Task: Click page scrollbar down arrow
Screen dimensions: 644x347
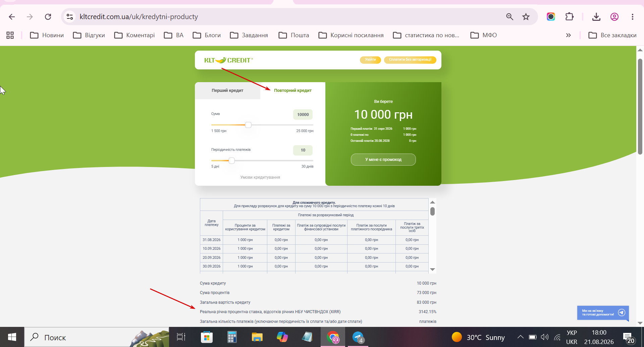Action: pyautogui.click(x=640, y=323)
